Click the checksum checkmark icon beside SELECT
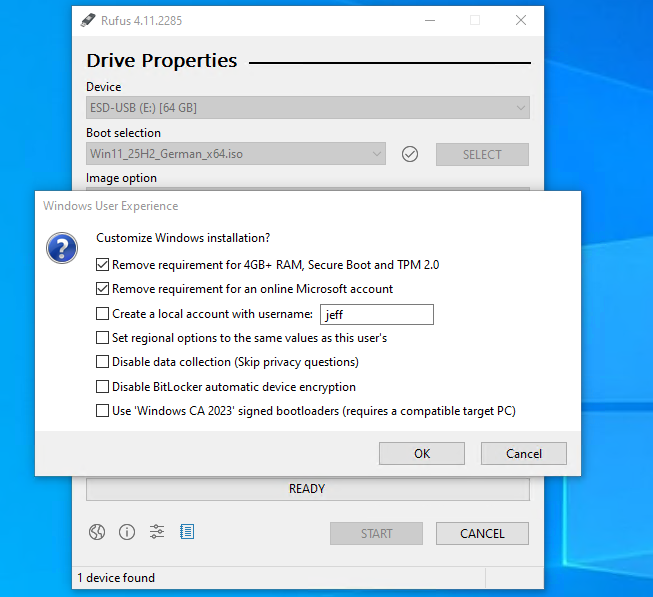 tap(410, 154)
